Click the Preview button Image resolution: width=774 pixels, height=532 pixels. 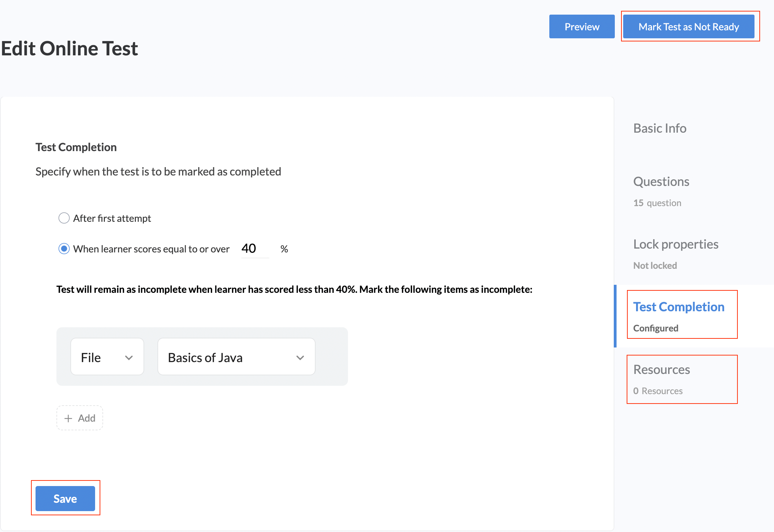582,26
